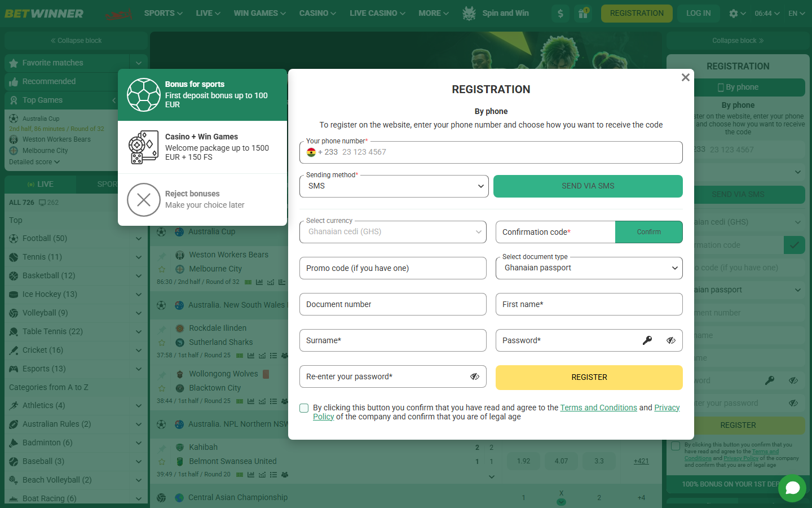Click the phone number input field
The width and height of the screenshot is (812, 508).
coord(491,152)
